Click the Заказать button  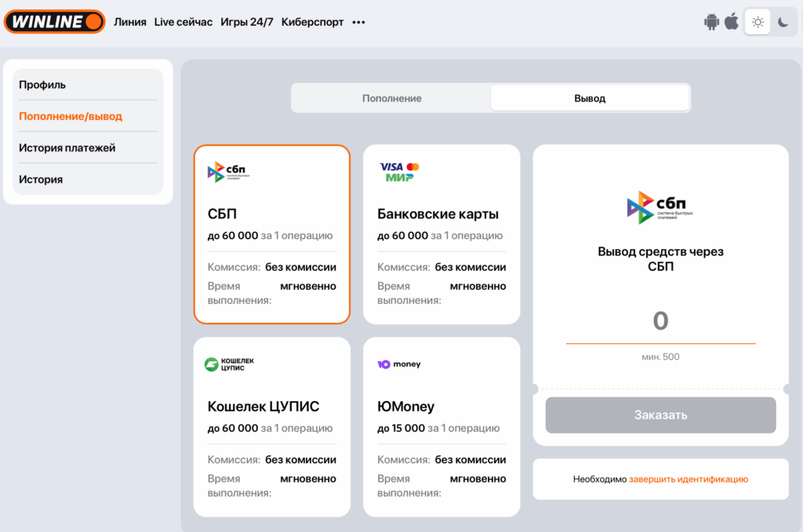tap(660, 414)
